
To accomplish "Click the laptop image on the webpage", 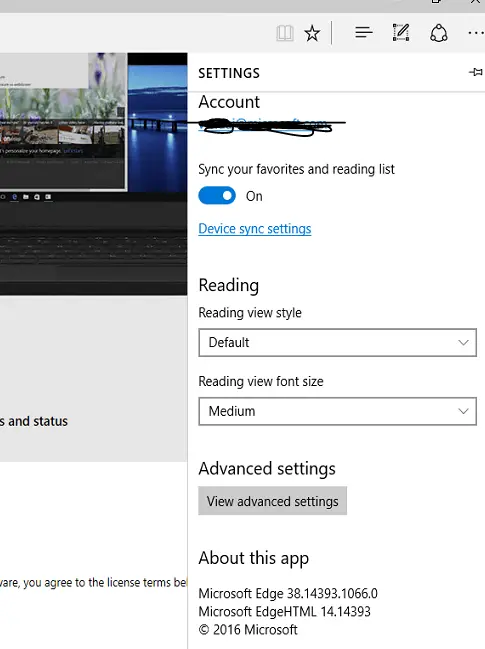I will pyautogui.click(x=94, y=174).
